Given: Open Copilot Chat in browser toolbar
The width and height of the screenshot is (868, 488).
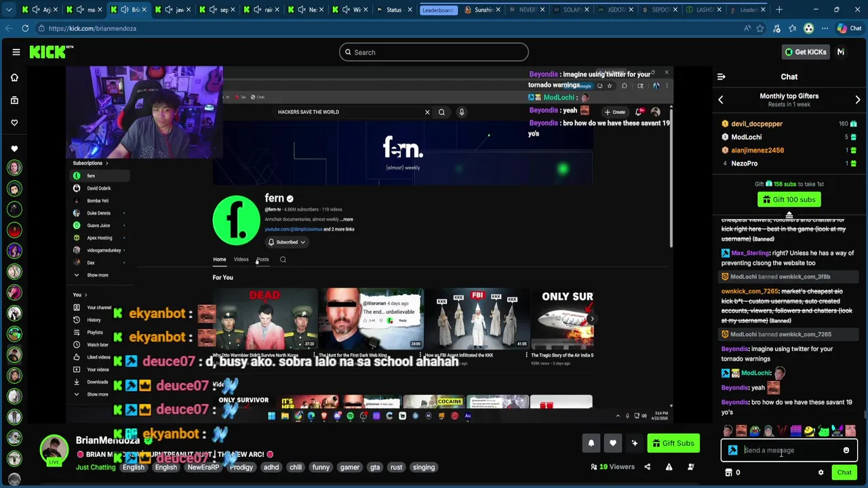Looking at the screenshot, I should pyautogui.click(x=848, y=28).
